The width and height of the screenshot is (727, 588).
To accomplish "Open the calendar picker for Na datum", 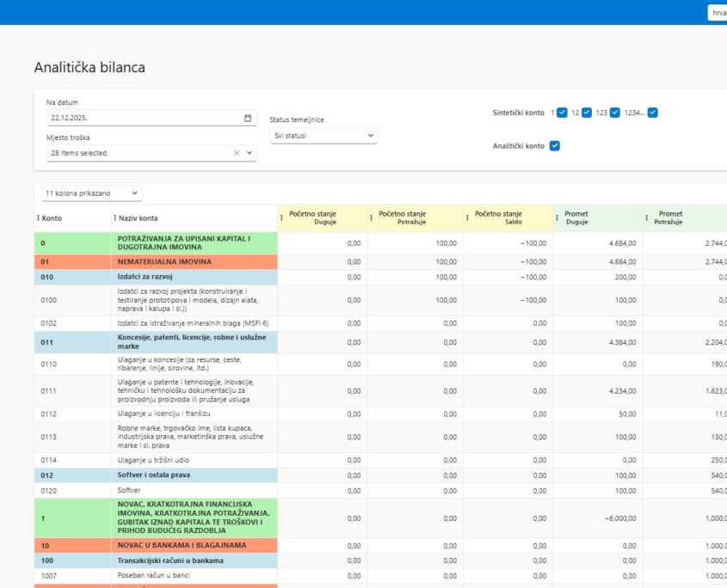I will tap(248, 118).
